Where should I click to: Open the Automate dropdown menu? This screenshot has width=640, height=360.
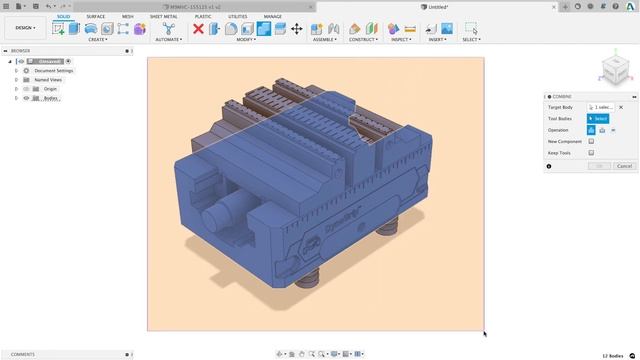click(x=169, y=40)
